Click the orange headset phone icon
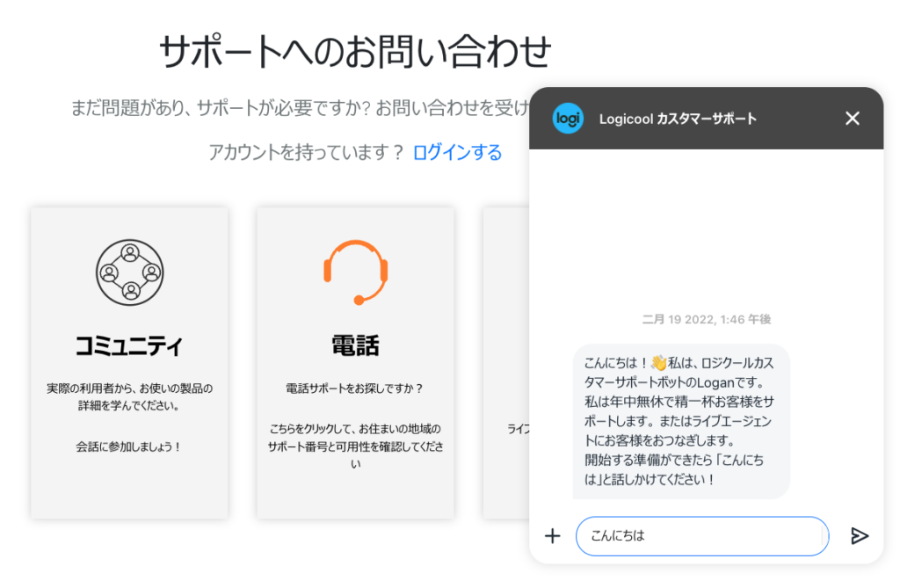The width and height of the screenshot is (900, 588). coord(356,272)
